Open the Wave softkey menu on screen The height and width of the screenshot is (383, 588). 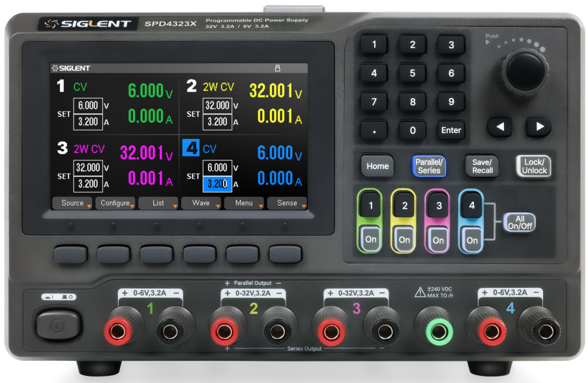[201, 203]
